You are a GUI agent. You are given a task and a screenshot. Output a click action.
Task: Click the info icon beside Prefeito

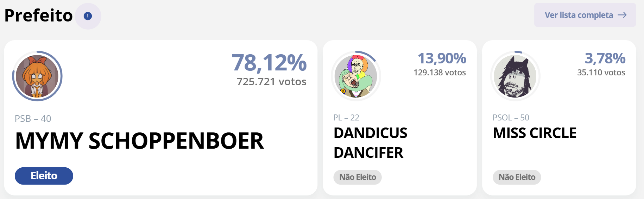[x=88, y=16]
